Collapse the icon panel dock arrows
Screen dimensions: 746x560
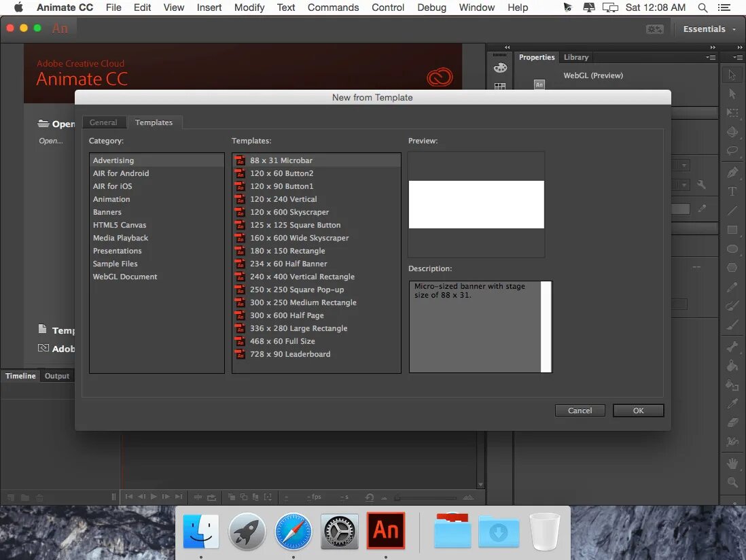pos(507,47)
